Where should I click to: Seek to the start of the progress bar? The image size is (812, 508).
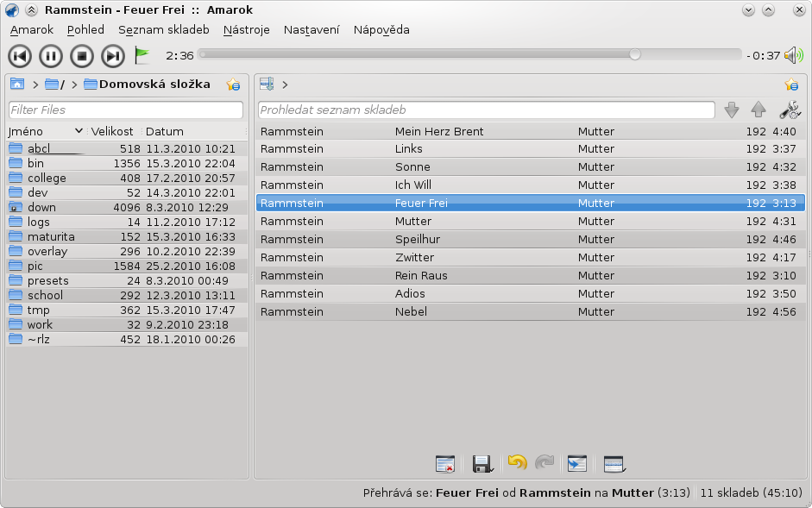click(203, 54)
